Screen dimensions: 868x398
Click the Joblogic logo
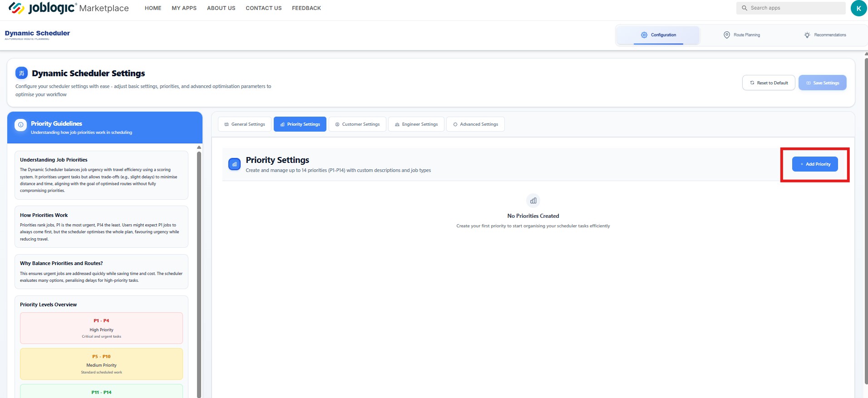pos(42,8)
